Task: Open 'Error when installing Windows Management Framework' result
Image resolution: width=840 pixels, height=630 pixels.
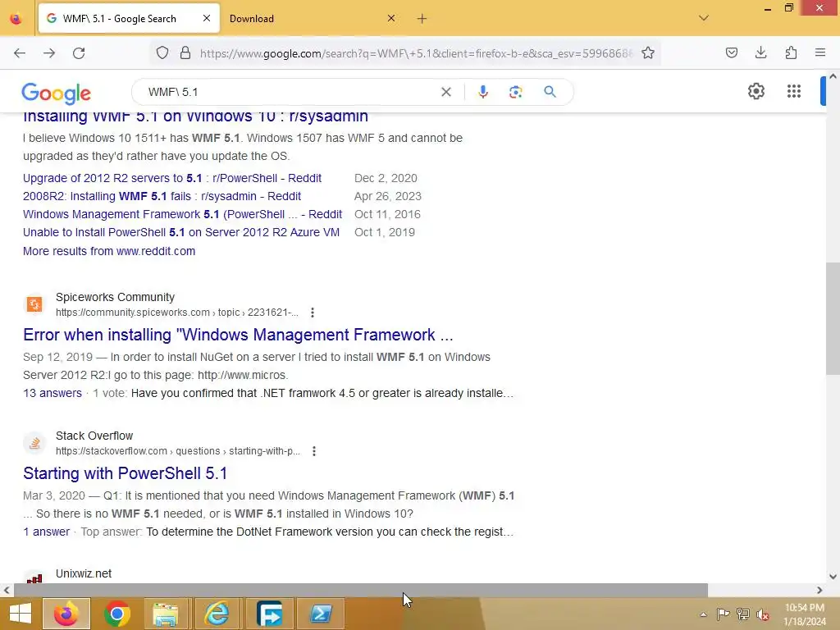Action: coord(238,335)
